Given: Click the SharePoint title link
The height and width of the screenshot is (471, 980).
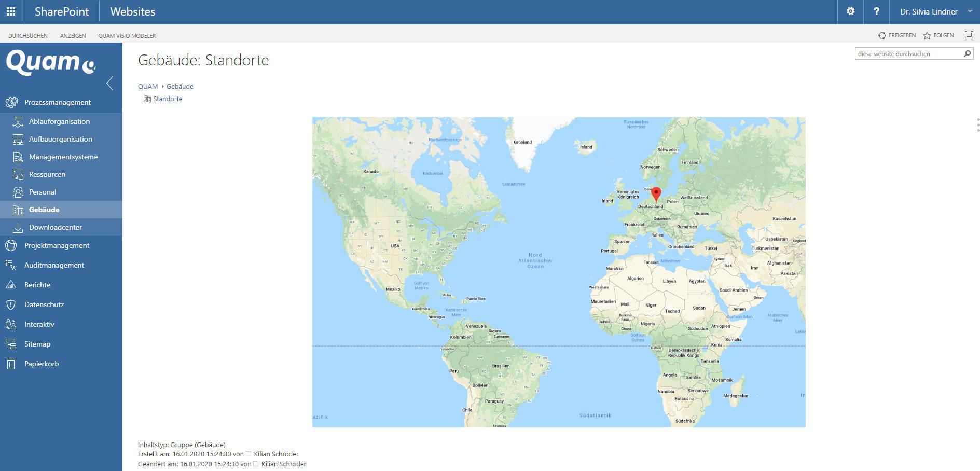Looking at the screenshot, I should point(62,11).
